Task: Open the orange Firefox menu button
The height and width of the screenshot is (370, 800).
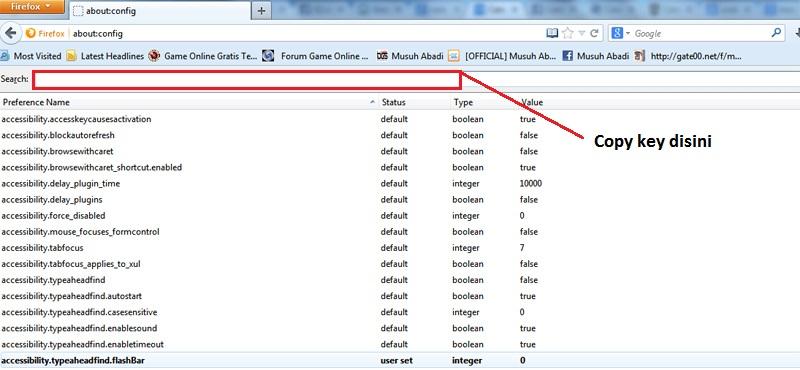Action: [x=32, y=7]
